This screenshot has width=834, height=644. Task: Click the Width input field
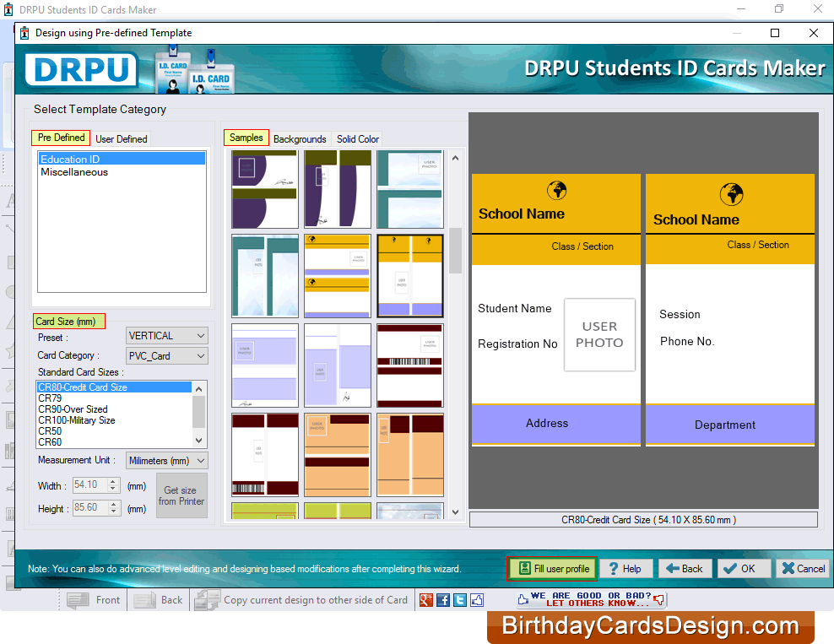89,484
